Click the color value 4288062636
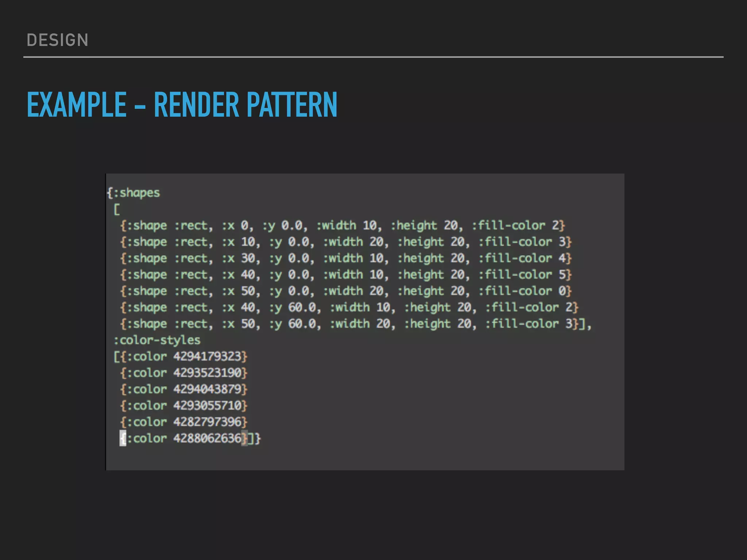 (207, 438)
